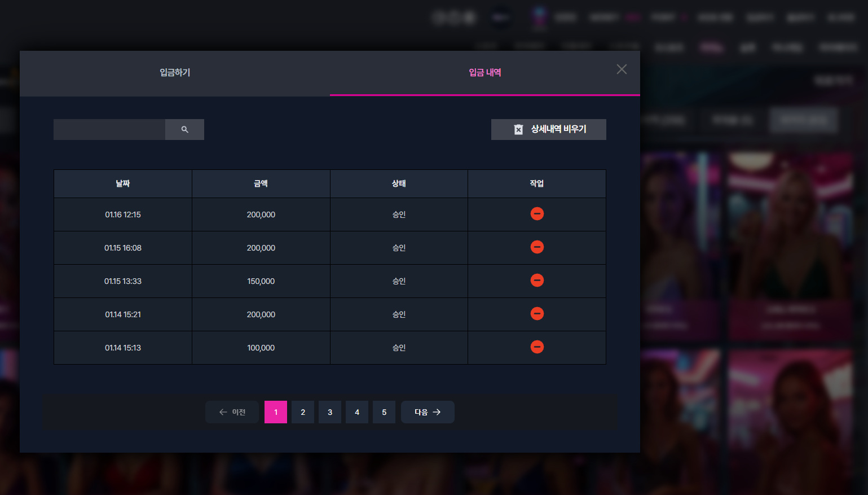Delete the 01.15 13:33 150,000 record
This screenshot has height=495, width=868.
click(x=537, y=281)
